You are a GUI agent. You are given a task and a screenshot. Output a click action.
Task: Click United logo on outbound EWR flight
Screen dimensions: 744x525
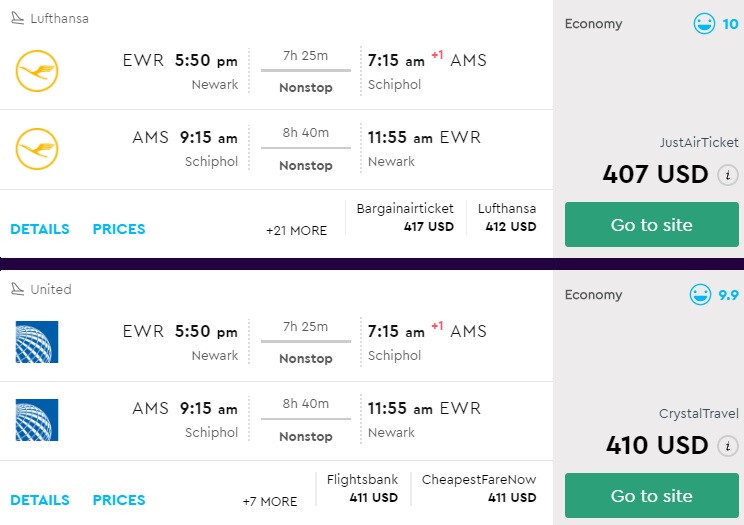[x=37, y=342]
